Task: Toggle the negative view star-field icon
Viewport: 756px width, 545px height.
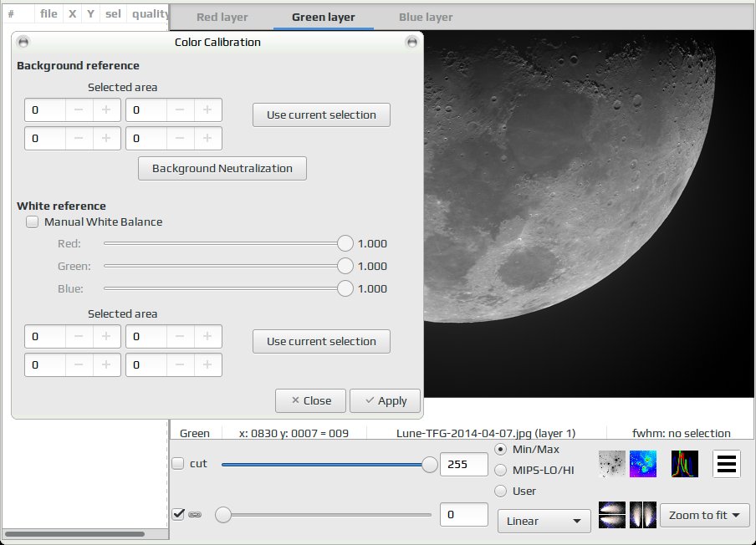Action: [612, 464]
